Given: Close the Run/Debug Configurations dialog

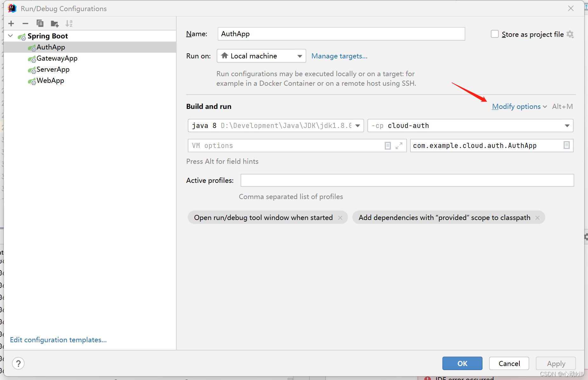Looking at the screenshot, I should (571, 8).
